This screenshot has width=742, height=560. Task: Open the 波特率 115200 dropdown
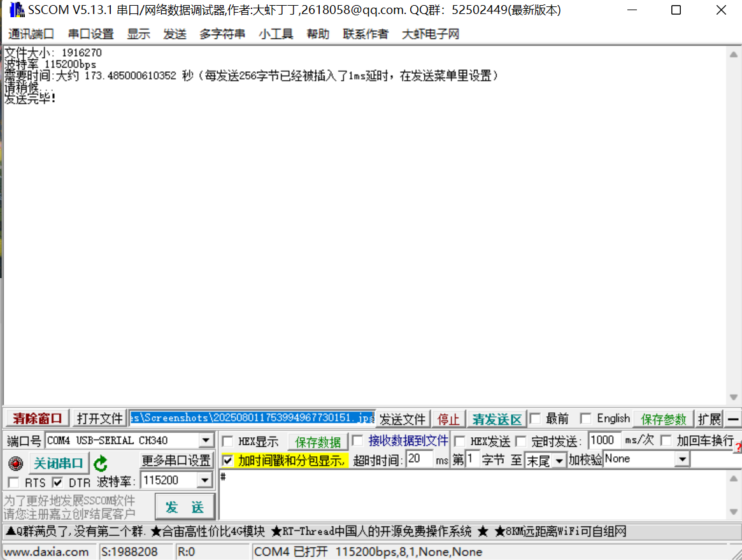tap(204, 480)
